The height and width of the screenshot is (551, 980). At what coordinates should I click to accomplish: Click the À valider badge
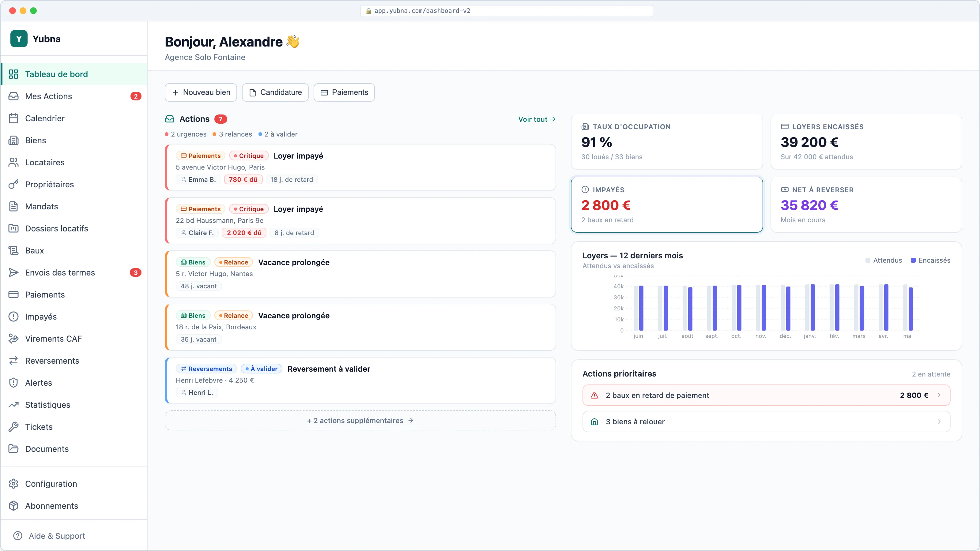[x=261, y=369]
